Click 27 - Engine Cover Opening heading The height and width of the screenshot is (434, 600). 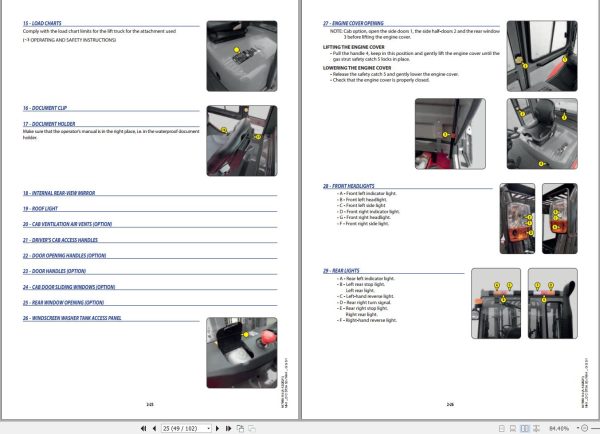click(x=353, y=23)
